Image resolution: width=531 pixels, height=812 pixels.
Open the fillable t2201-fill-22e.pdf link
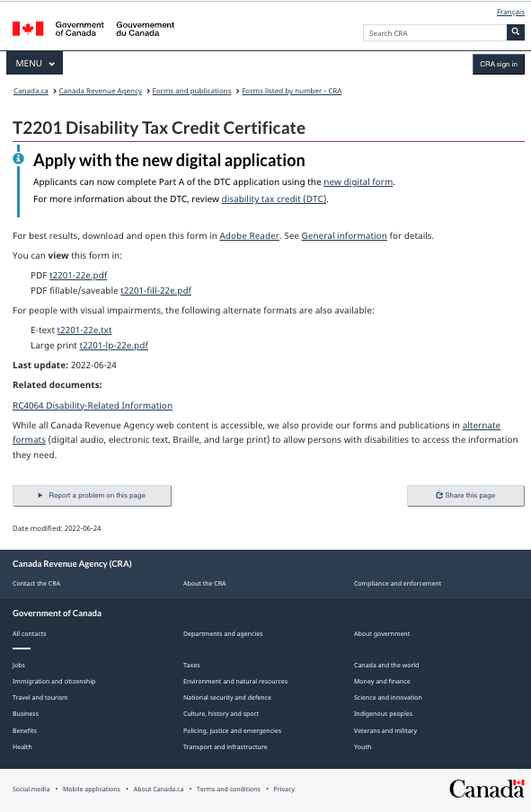click(x=156, y=290)
